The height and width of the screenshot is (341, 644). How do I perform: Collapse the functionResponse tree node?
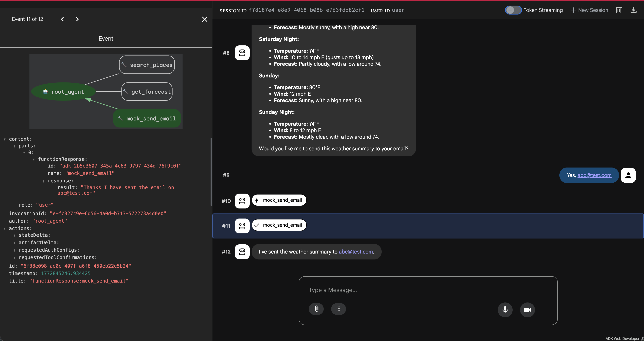click(x=34, y=159)
